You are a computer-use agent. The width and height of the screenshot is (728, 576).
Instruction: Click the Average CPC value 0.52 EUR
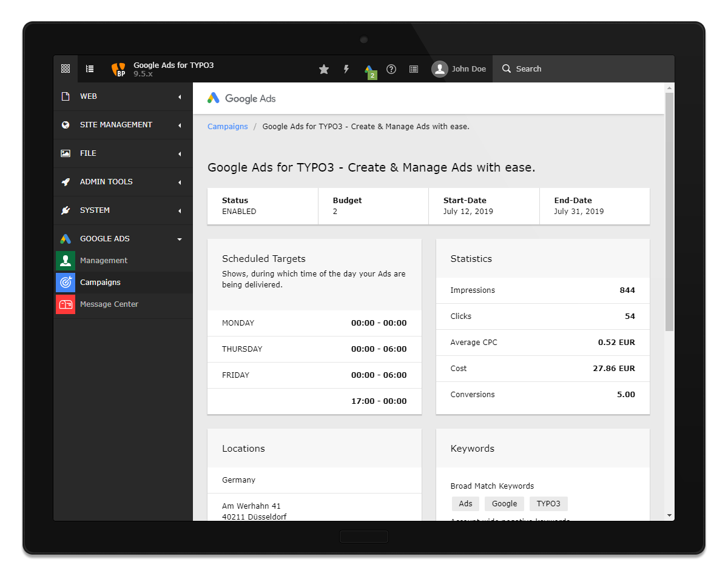(616, 343)
